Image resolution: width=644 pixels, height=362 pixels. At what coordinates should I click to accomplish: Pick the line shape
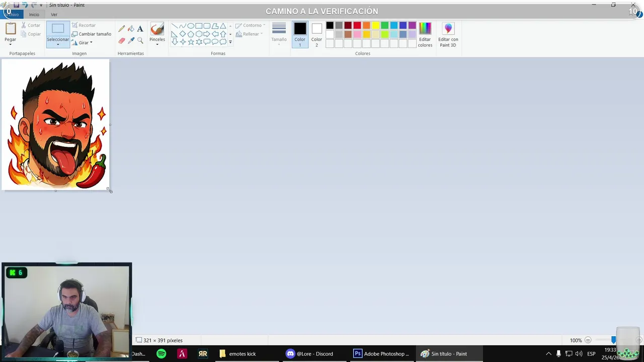(x=174, y=26)
